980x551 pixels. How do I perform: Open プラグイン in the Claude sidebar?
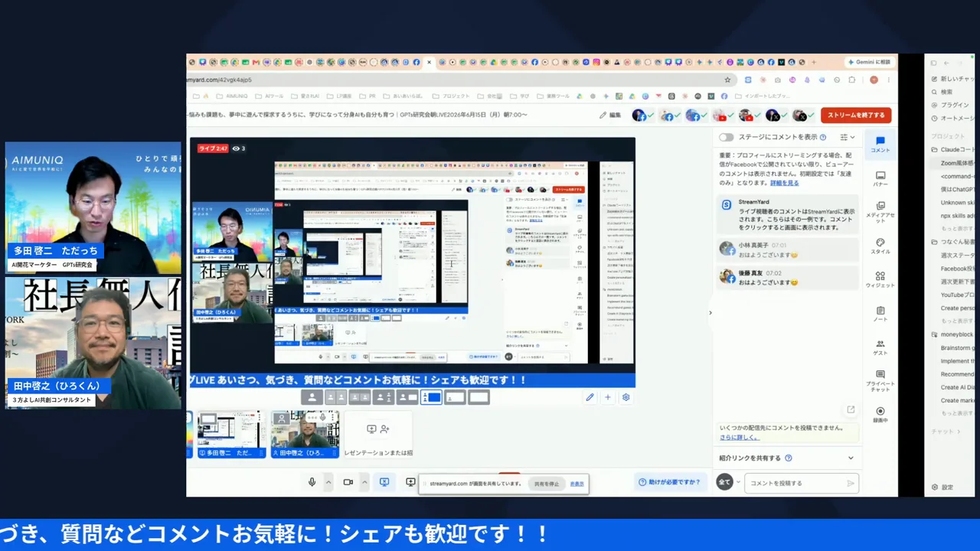click(x=950, y=105)
